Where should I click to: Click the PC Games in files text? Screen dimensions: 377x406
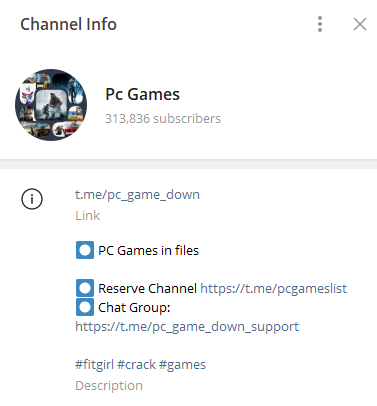pyautogui.click(x=148, y=250)
